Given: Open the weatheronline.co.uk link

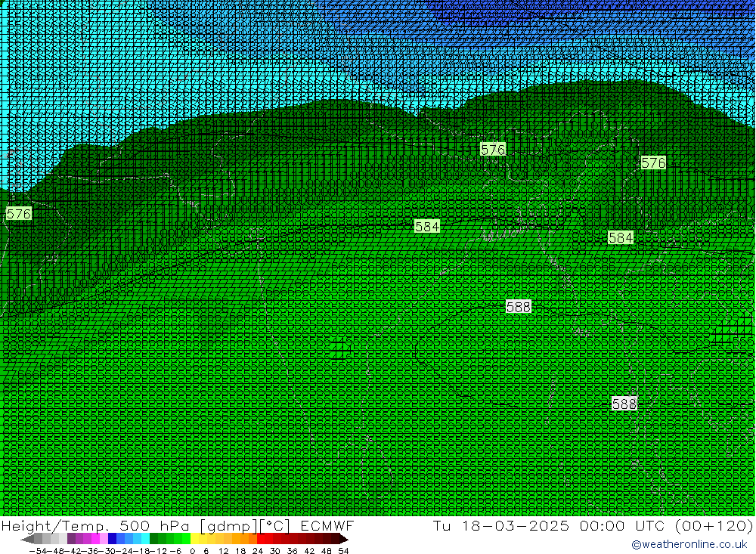Looking at the screenshot, I should [x=689, y=544].
